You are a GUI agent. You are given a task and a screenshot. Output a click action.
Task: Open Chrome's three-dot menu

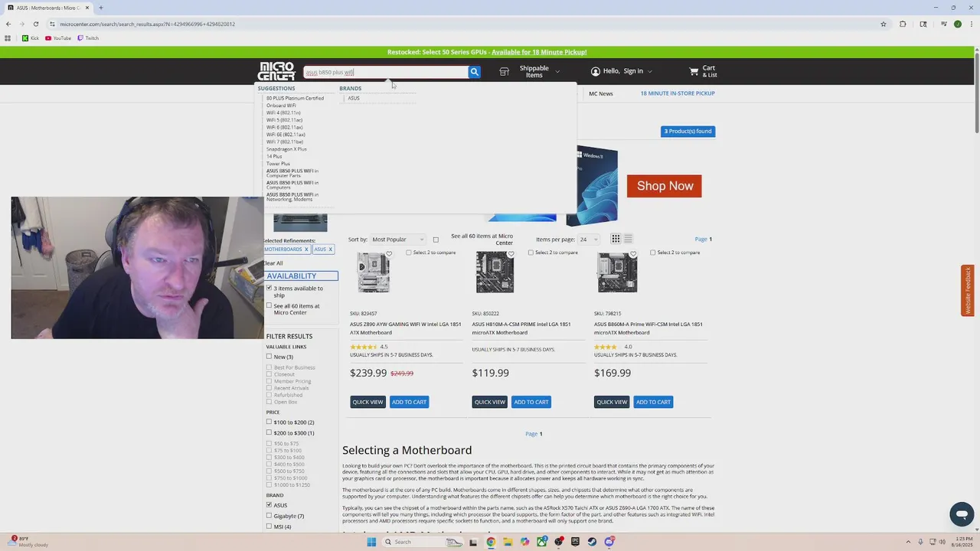(972, 24)
